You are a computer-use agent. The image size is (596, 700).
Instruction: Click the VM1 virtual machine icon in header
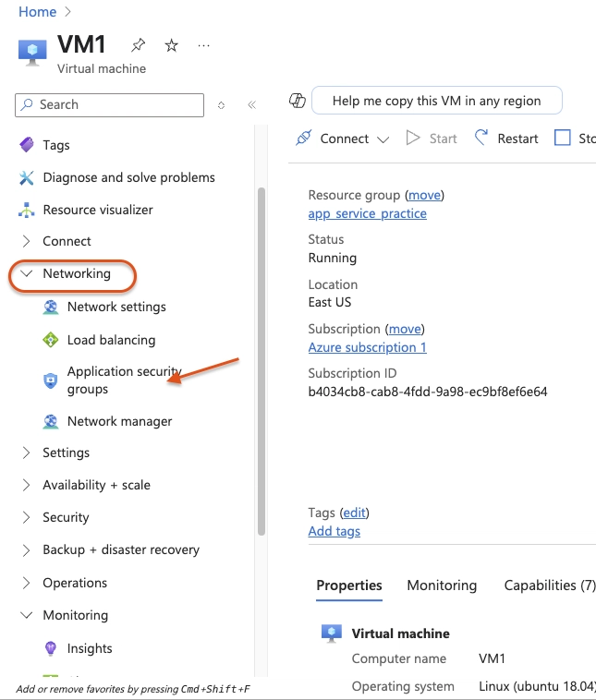coord(32,53)
